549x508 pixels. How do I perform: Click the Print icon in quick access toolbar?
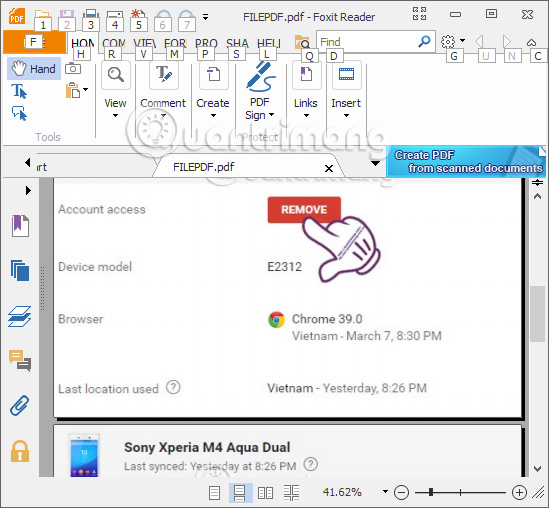(x=91, y=15)
